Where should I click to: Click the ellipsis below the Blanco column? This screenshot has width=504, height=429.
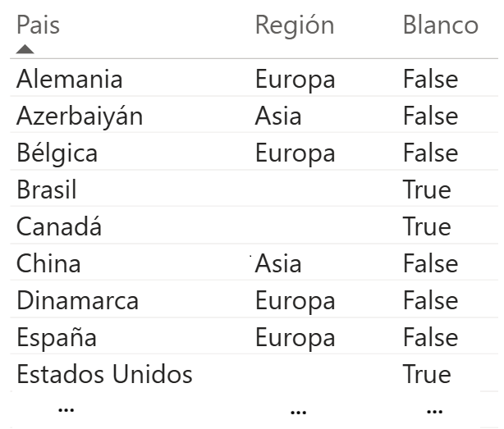434,409
